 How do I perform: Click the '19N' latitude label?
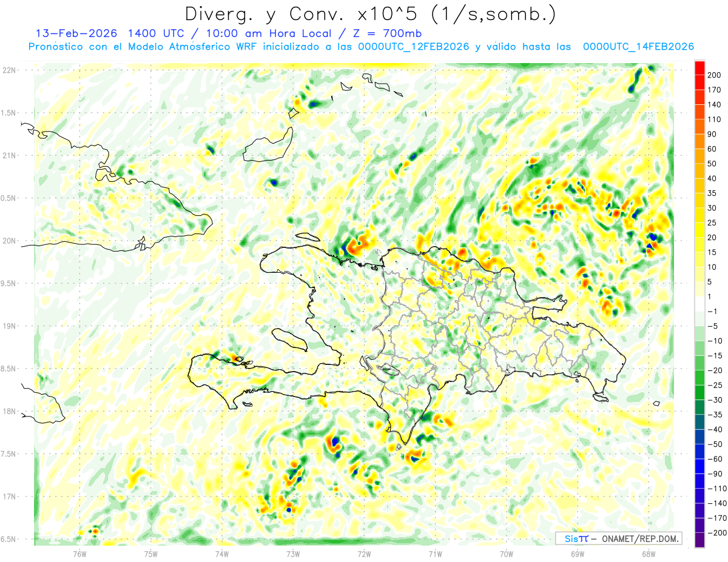(9, 326)
